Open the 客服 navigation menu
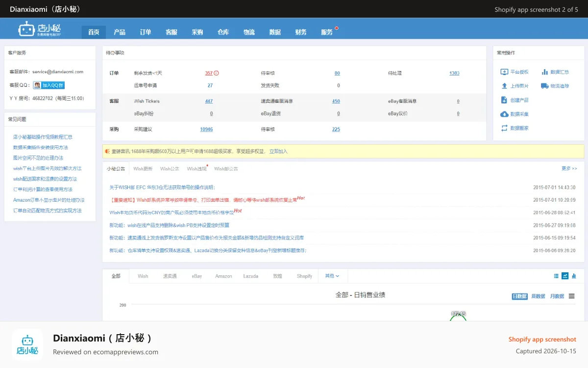The width and height of the screenshot is (588, 368). pos(171,32)
